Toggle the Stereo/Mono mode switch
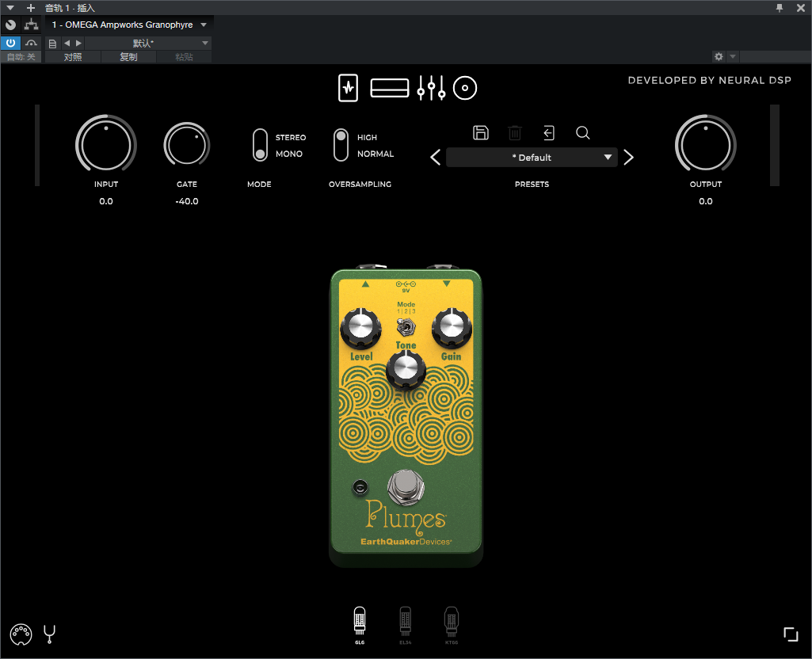 click(x=260, y=146)
